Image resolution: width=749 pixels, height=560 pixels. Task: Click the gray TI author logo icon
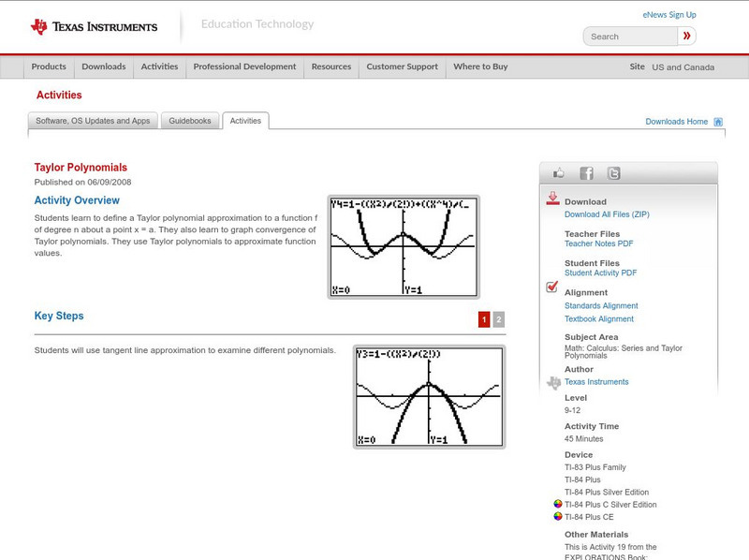(x=553, y=383)
